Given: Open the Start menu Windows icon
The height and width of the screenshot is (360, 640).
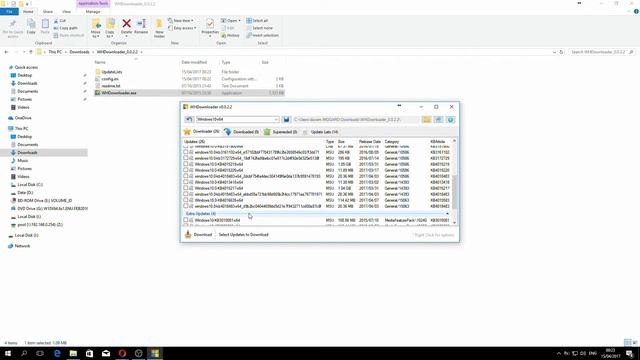Looking at the screenshot, I should (x=8, y=353).
